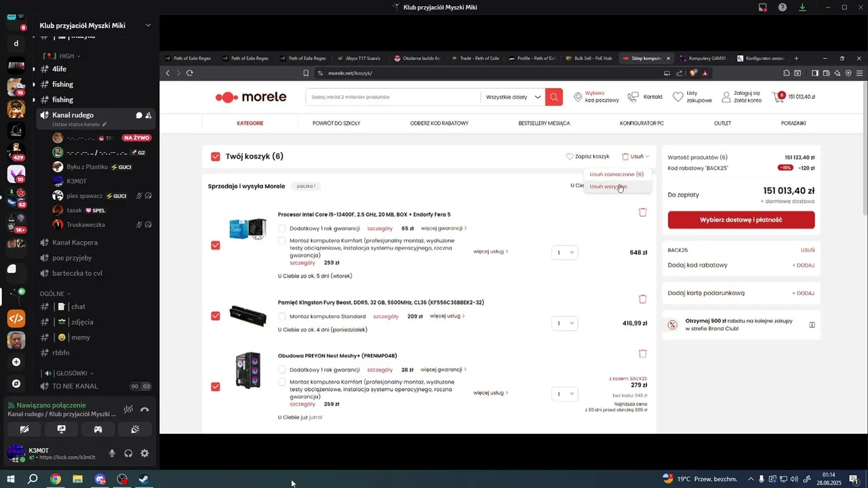Open Discord user settings gear
Image resolution: width=868 pixels, height=488 pixels.
click(x=144, y=453)
